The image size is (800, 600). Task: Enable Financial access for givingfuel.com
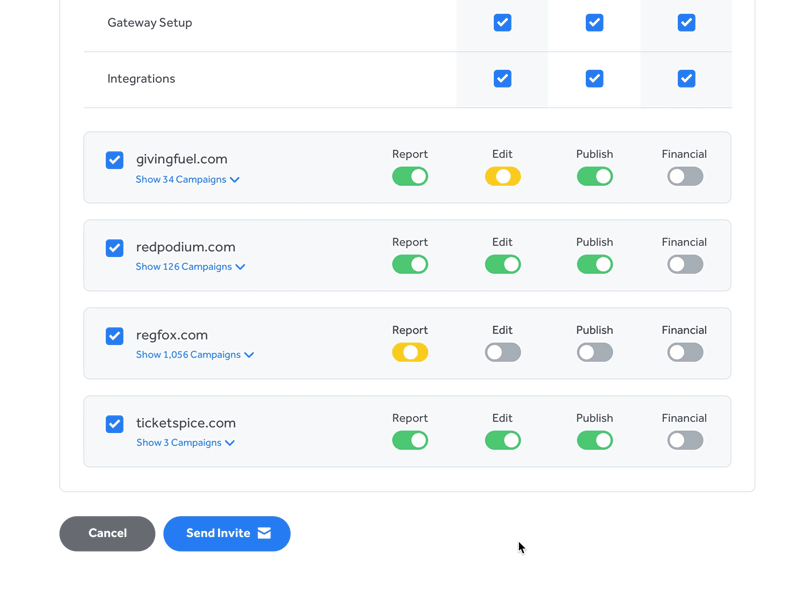coord(685,176)
